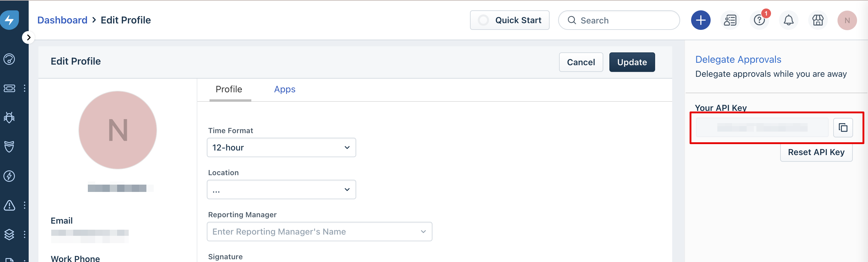
Task: Open the Location dropdown
Action: click(x=281, y=189)
